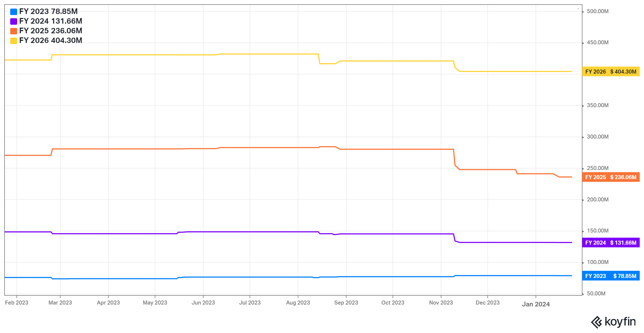This screenshot has height=333, width=644.
Task: Click the blue FY 2023 $78.85M price tag
Action: (611, 276)
